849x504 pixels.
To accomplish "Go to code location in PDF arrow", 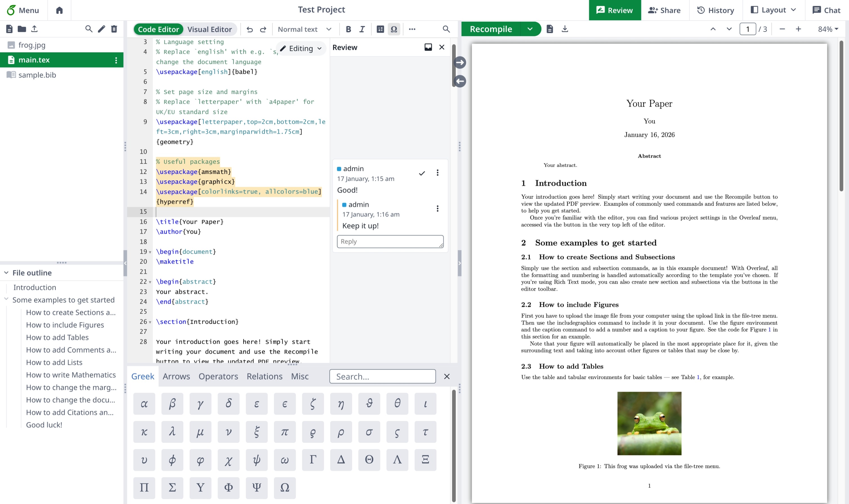I will [x=460, y=62].
